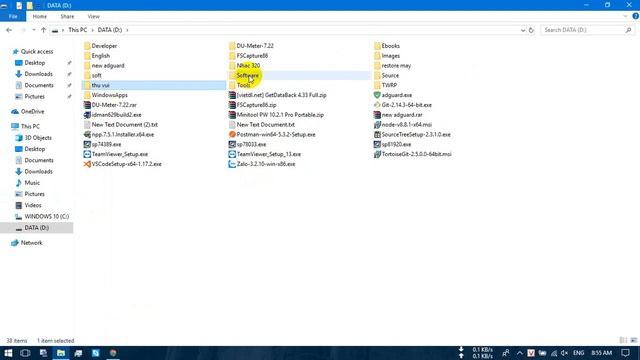Open Chrome from the taskbar
This screenshot has width=640, height=360.
click(113, 353)
